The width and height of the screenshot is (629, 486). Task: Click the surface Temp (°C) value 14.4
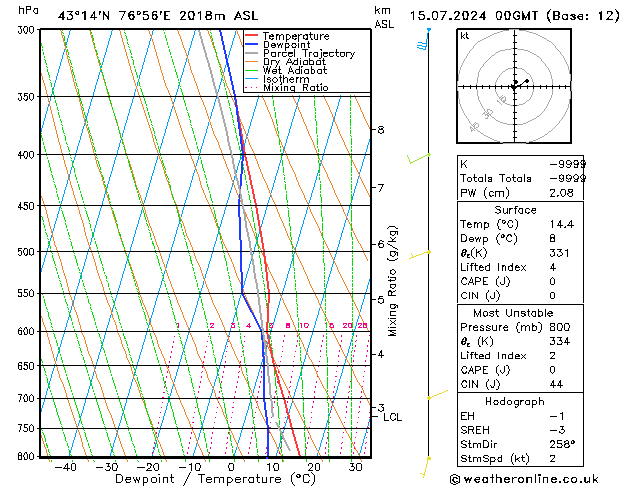tap(562, 224)
